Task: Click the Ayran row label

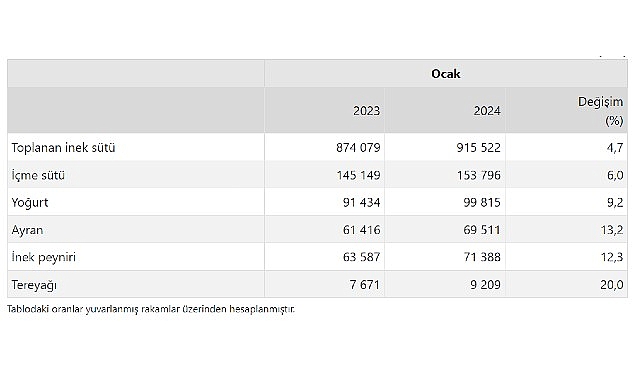Action: [27, 230]
